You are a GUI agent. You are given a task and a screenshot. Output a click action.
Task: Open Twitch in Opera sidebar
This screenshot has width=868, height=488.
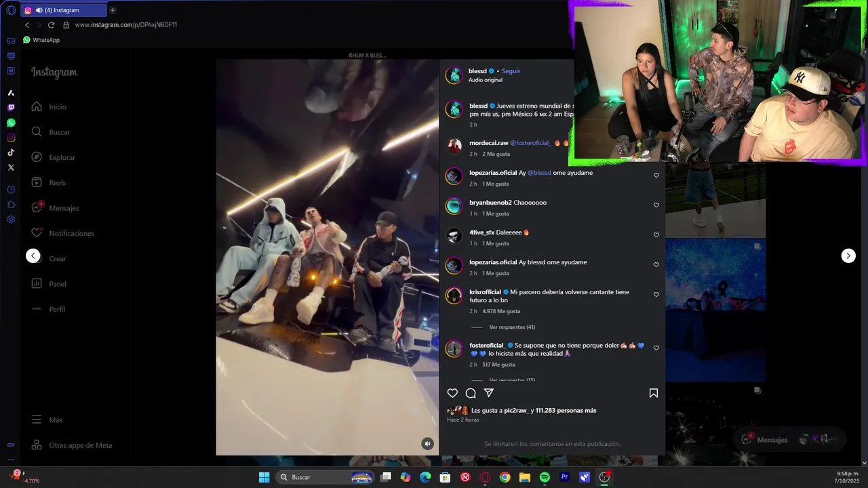click(x=11, y=108)
